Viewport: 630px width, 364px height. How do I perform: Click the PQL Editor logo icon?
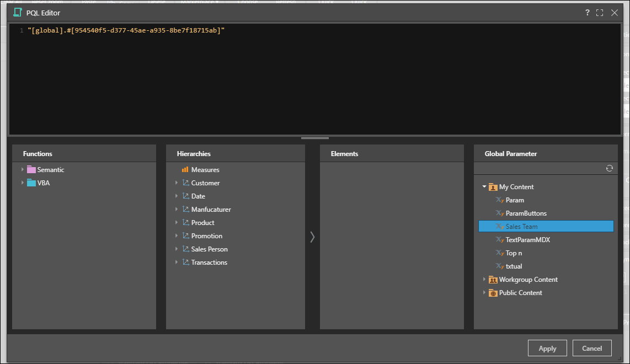(x=17, y=12)
